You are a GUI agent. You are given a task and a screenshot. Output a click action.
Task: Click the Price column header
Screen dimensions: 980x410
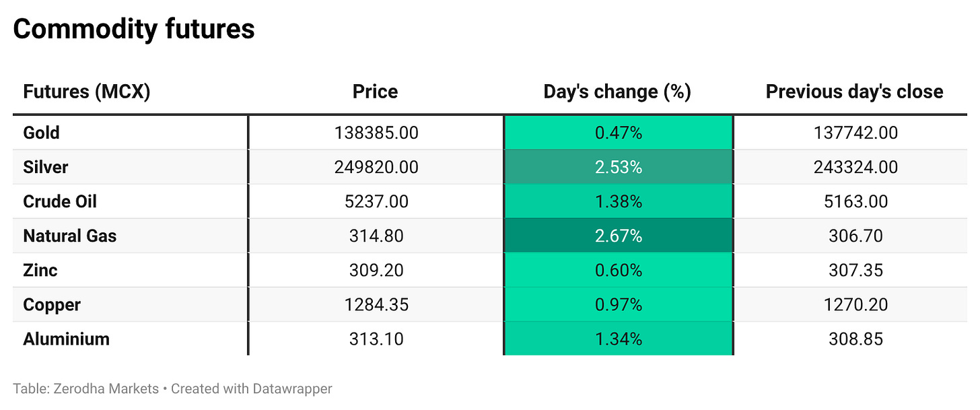(375, 92)
